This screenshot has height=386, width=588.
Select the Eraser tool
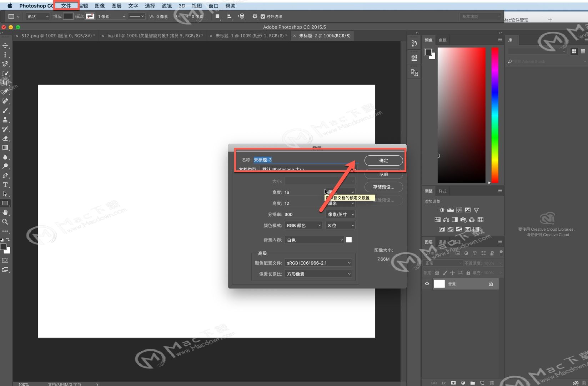tap(5, 139)
